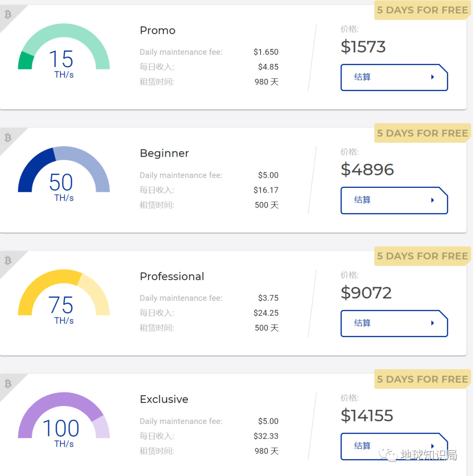Click the arrow icon in the Promo checkout button
The width and height of the screenshot is (473, 476).
433,77
